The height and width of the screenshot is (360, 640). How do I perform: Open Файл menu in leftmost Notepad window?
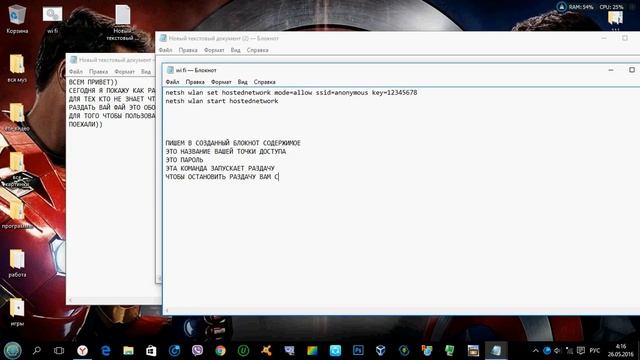[76, 71]
